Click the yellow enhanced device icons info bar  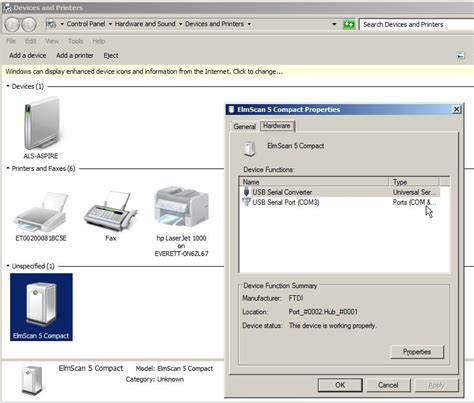click(x=237, y=71)
